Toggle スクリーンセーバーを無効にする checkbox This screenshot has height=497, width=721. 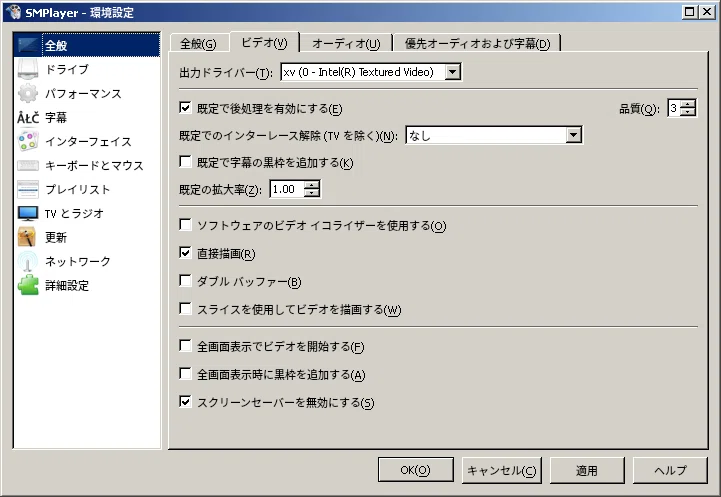point(185,401)
